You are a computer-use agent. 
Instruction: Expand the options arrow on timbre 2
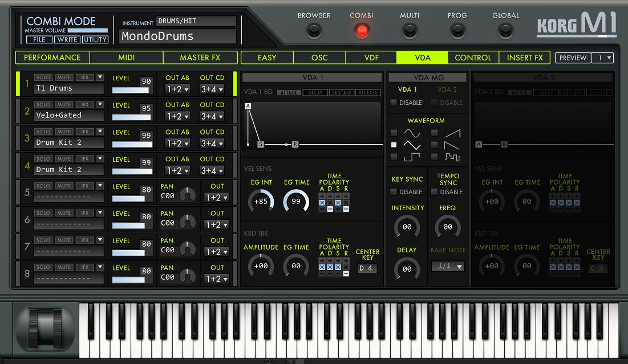click(x=100, y=105)
